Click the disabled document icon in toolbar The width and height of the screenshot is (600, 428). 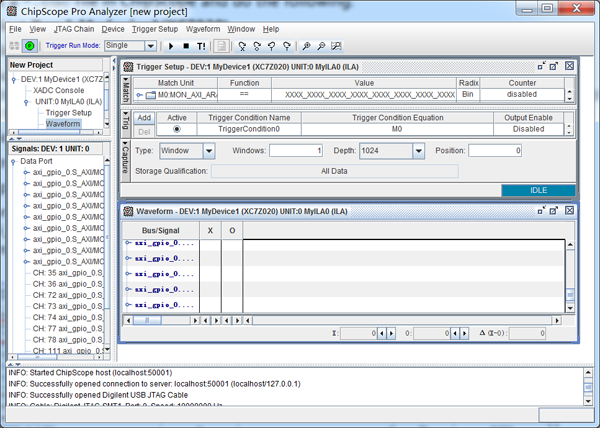coord(221,46)
